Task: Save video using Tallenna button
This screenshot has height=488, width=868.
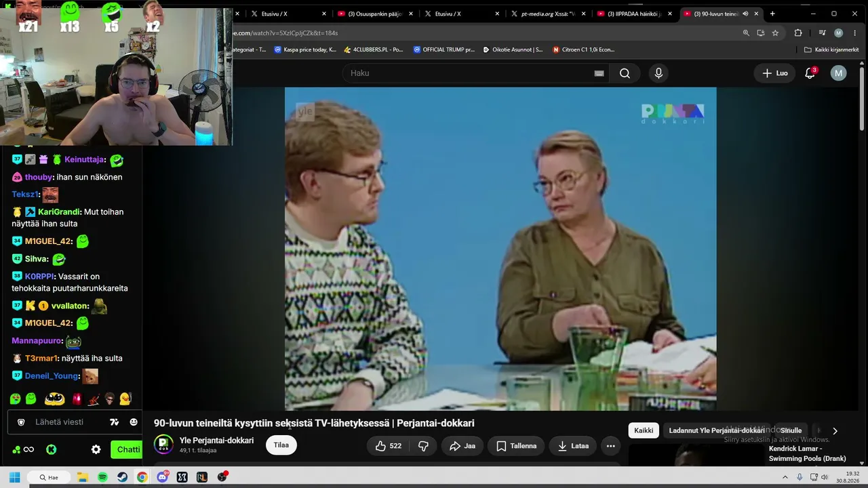Action: [517, 446]
